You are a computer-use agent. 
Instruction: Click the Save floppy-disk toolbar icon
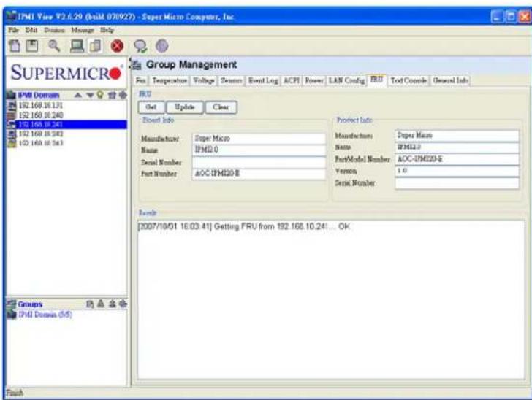(32, 46)
